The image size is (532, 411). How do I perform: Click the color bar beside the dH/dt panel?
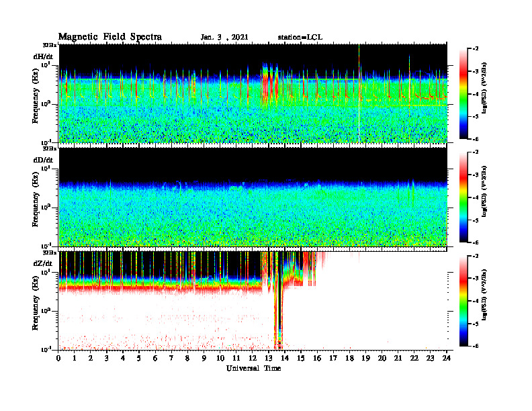463,93
